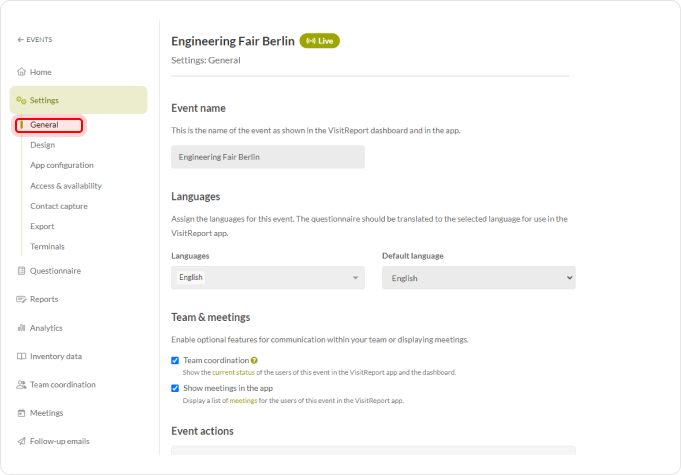The image size is (681, 475).
Task: Go back to Events list
Action: 35,40
